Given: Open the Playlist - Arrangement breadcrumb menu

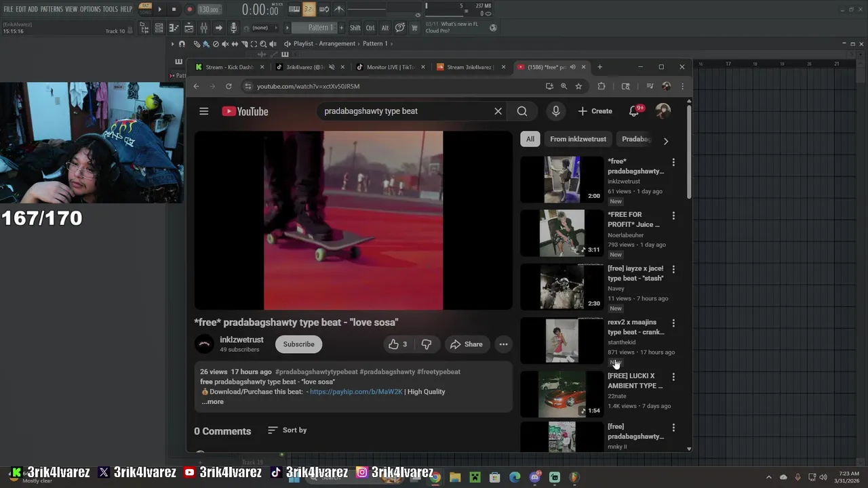Looking at the screenshot, I should [x=324, y=44].
